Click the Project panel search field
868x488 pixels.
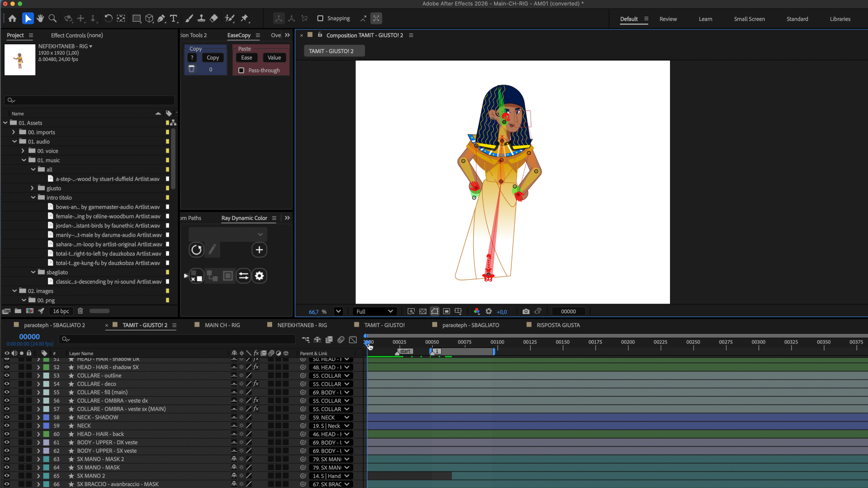click(90, 100)
